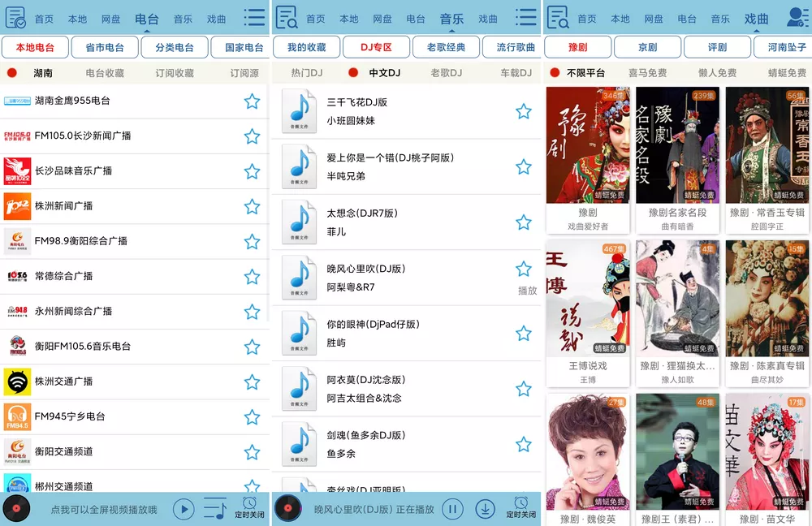This screenshot has height=526, width=812.
Task: Tap the download icon next to the playing song
Action: point(484,507)
